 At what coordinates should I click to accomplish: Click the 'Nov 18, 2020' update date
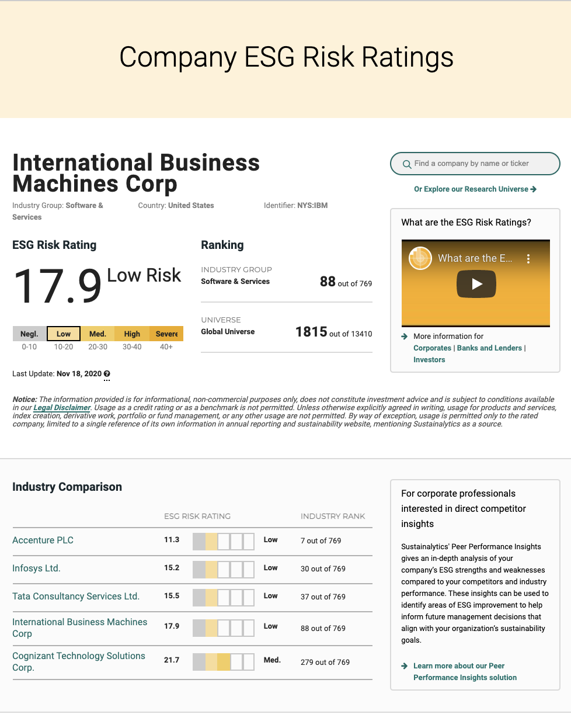pos(79,374)
